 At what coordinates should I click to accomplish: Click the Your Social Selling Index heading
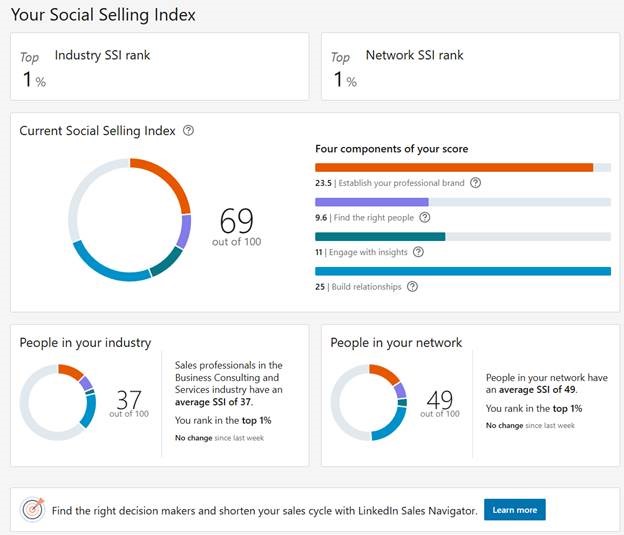coord(103,15)
